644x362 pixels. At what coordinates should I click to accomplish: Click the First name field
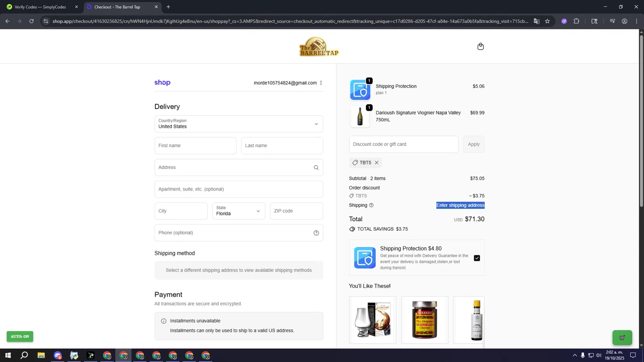pos(195,146)
